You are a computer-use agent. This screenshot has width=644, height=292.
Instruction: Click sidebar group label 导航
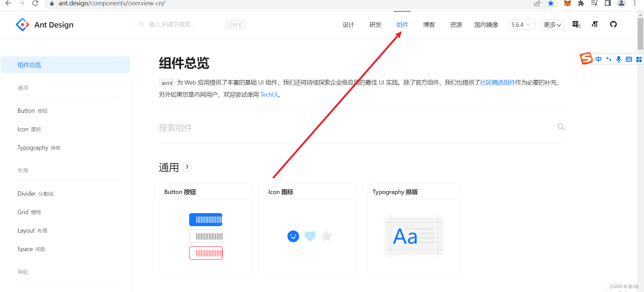click(x=23, y=272)
